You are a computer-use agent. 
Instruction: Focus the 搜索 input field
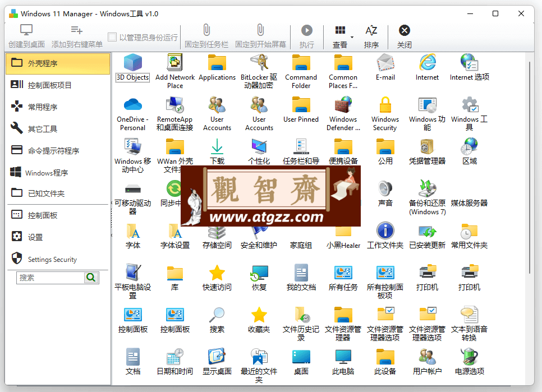pos(50,278)
